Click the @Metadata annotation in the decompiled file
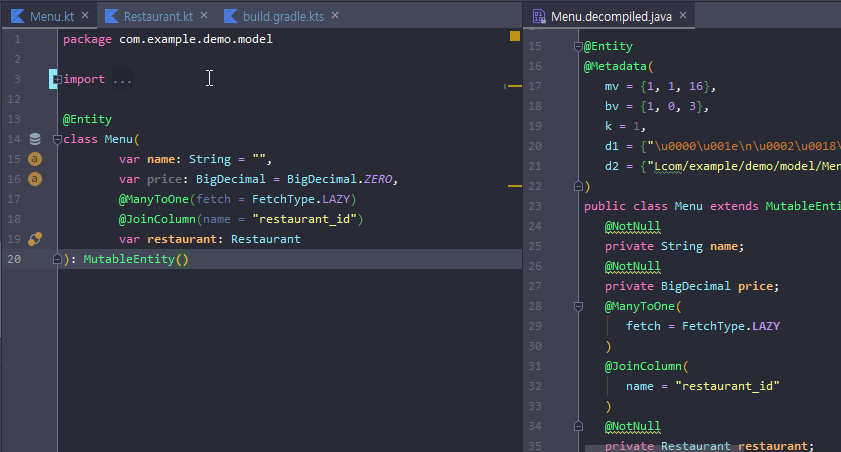The image size is (841, 452). click(x=615, y=66)
